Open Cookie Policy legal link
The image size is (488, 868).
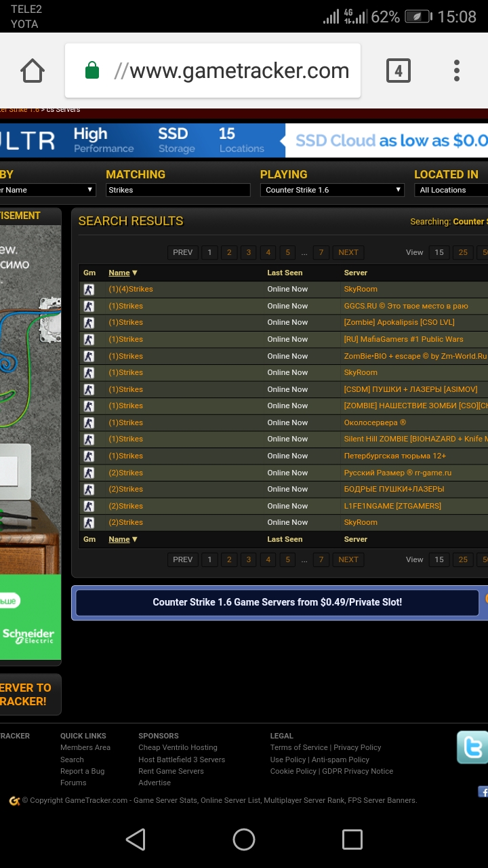293,771
